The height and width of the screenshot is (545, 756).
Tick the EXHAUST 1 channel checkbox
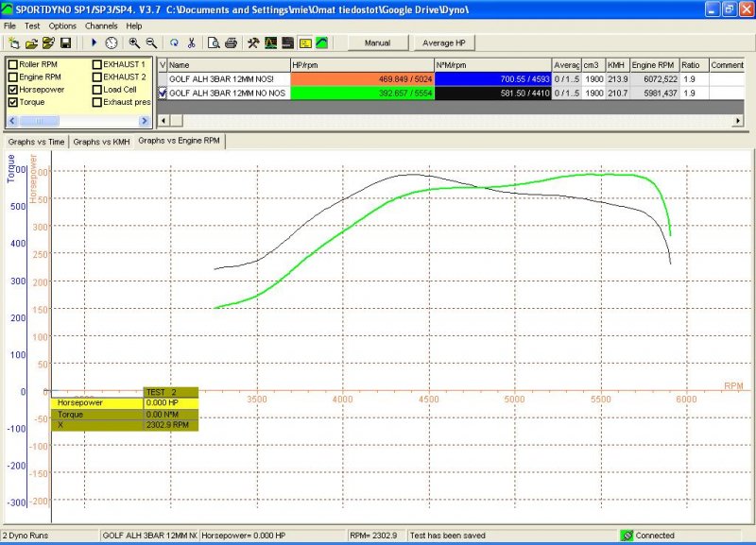point(97,64)
